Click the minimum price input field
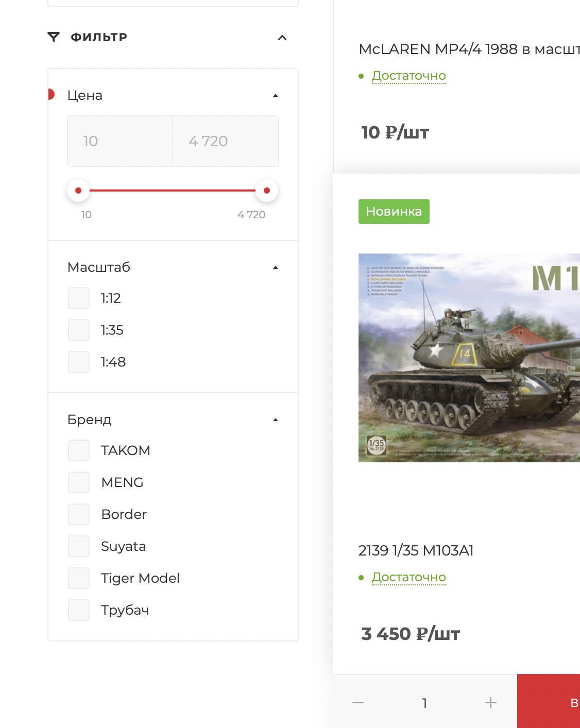The height and width of the screenshot is (728, 580). pyautogui.click(x=120, y=141)
